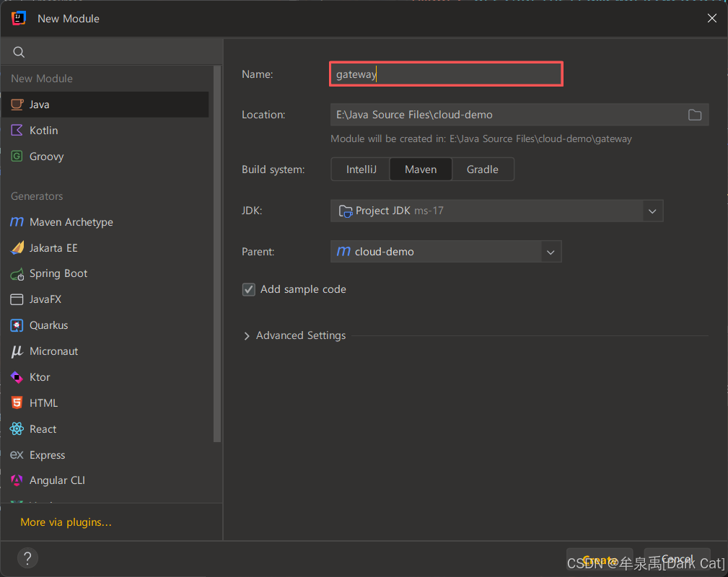Select the Kotlin module type
Image resolution: width=728 pixels, height=577 pixels.
tap(105, 131)
